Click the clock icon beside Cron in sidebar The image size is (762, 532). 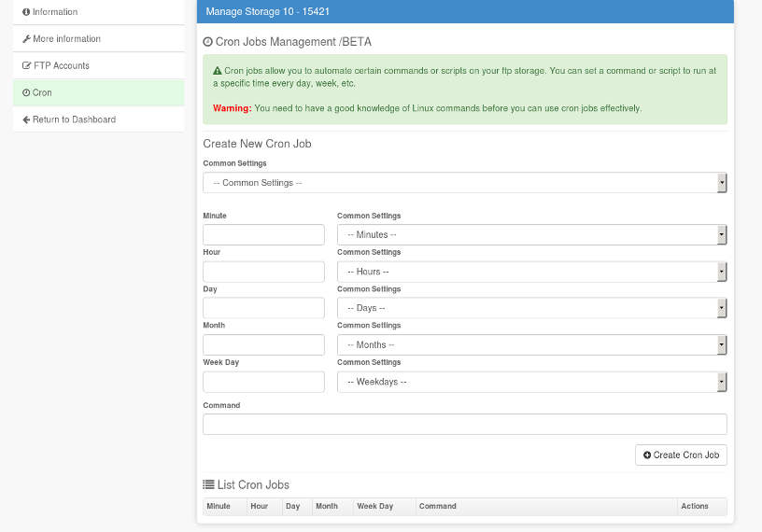pos(26,92)
